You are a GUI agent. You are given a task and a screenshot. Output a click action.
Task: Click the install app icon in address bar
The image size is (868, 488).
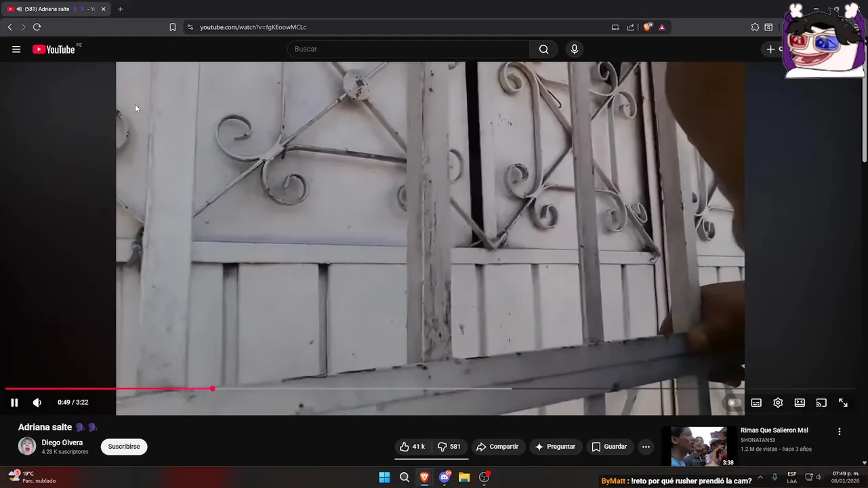(x=615, y=27)
